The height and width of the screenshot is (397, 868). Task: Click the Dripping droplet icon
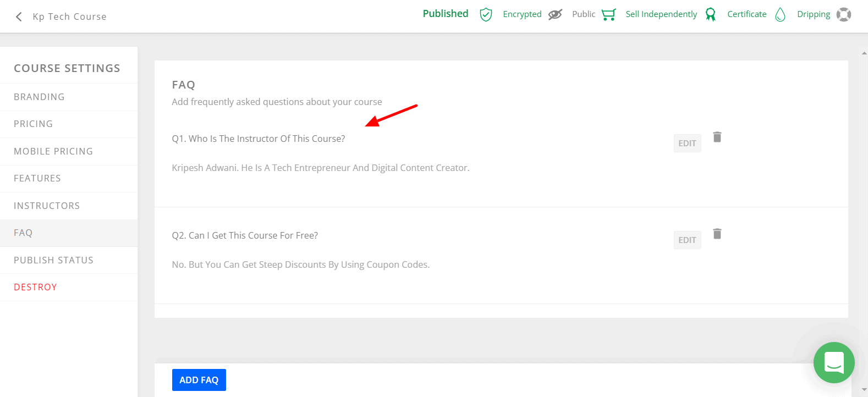[780, 14]
